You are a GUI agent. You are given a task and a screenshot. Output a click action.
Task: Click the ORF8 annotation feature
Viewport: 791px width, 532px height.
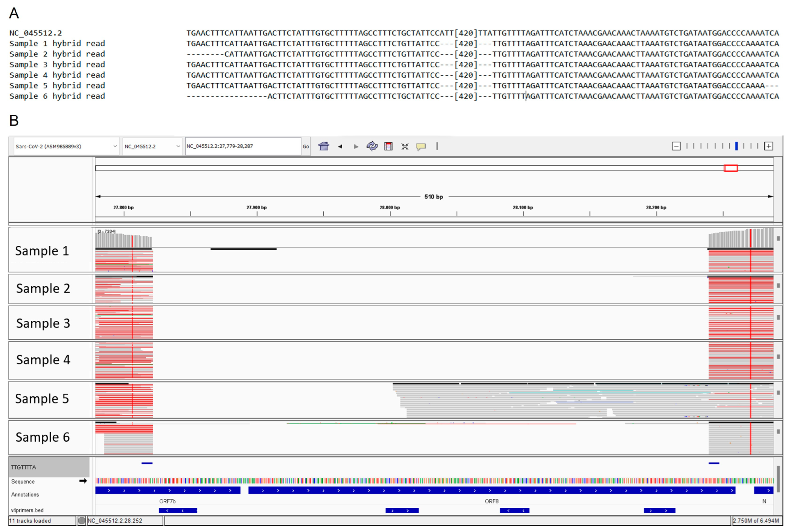coord(491,490)
